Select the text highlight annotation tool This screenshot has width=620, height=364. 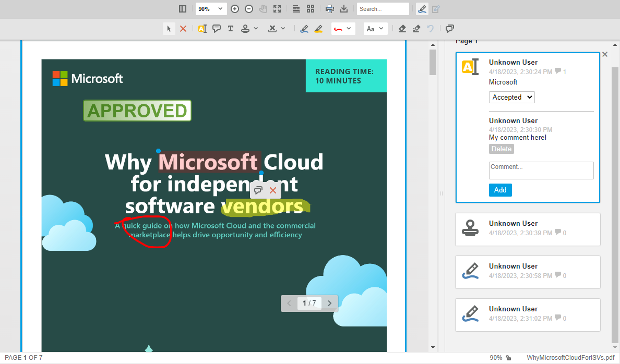[202, 29]
